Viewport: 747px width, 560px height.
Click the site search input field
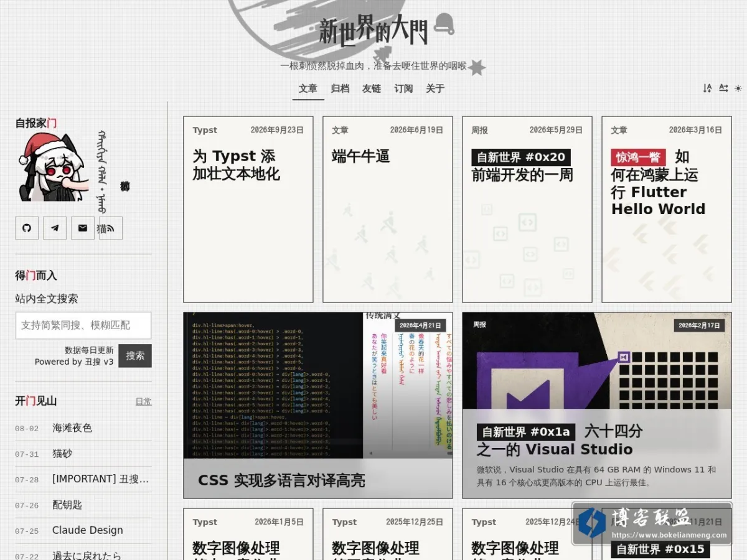[x=83, y=325]
